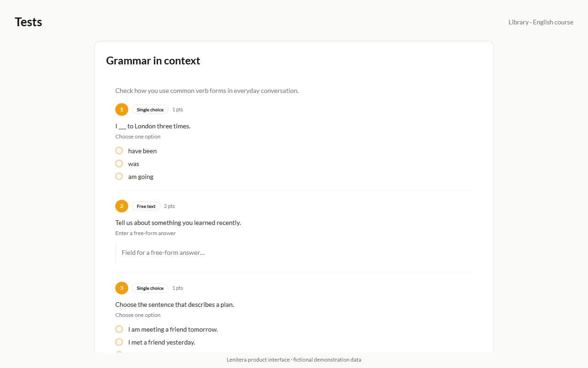The height and width of the screenshot is (368, 588).
Task: Click the "Free text" tag on question 2
Action: (x=146, y=206)
